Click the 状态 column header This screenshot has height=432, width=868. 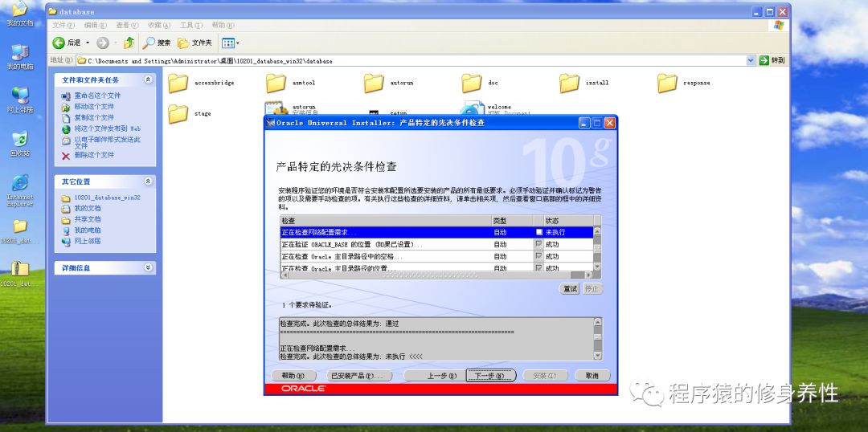click(x=568, y=221)
